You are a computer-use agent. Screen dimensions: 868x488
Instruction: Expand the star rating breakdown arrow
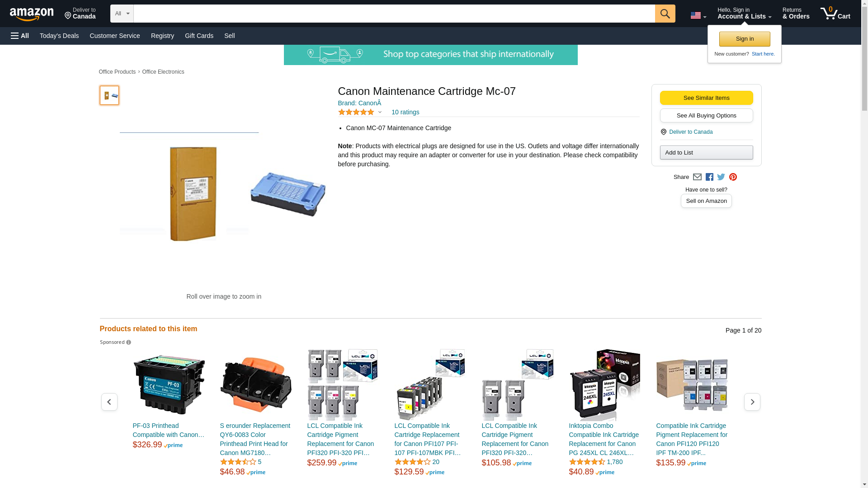point(380,112)
